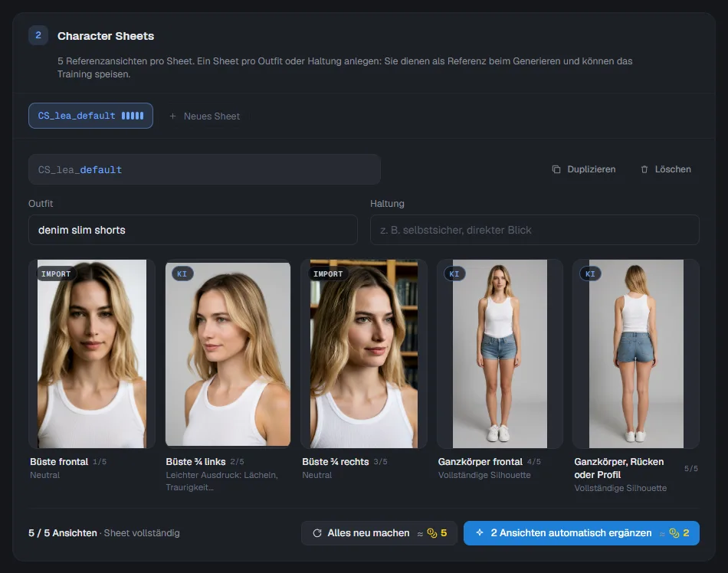Click the duplicate icon beside Duplizieren
The width and height of the screenshot is (728, 573).
(556, 169)
